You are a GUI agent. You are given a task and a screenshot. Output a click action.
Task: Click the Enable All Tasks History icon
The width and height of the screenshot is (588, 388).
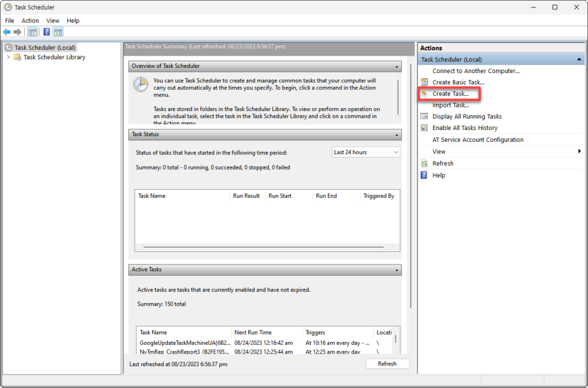pos(424,128)
